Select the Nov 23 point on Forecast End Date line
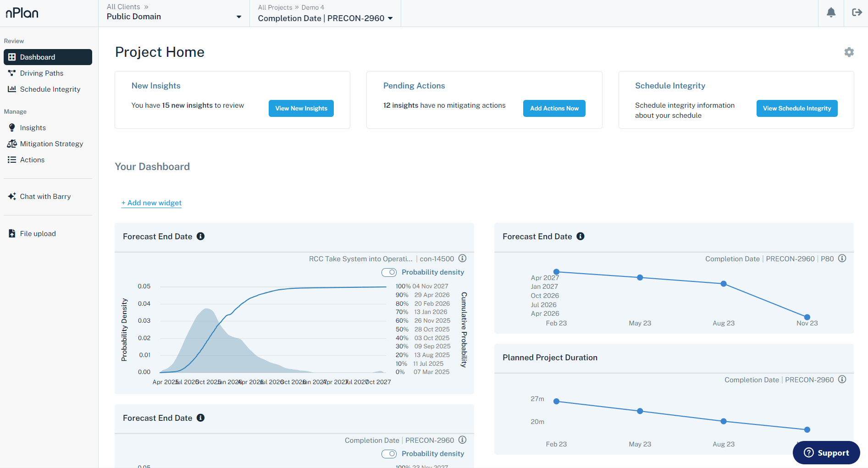Image resolution: width=868 pixels, height=468 pixels. click(x=807, y=317)
